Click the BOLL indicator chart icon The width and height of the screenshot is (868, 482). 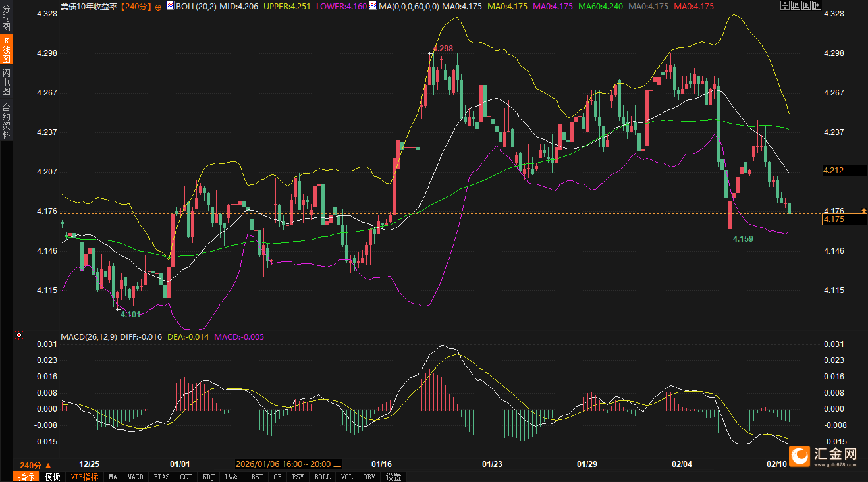[170, 6]
